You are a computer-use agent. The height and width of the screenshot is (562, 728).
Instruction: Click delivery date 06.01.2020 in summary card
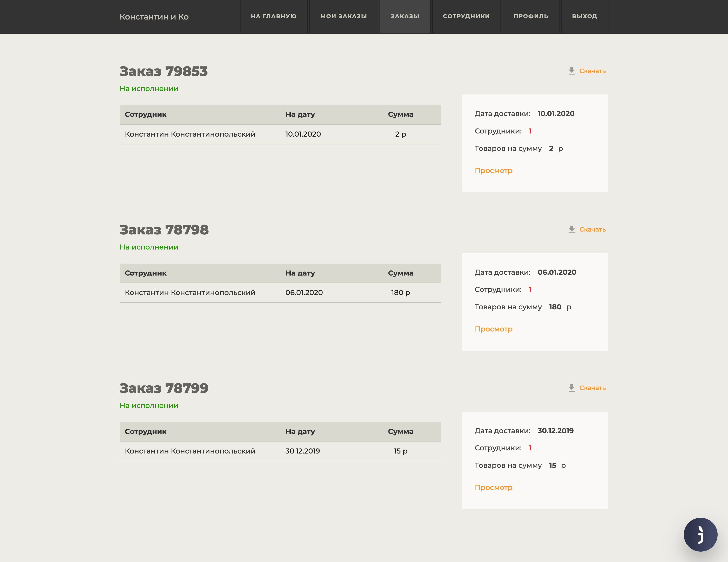point(557,272)
